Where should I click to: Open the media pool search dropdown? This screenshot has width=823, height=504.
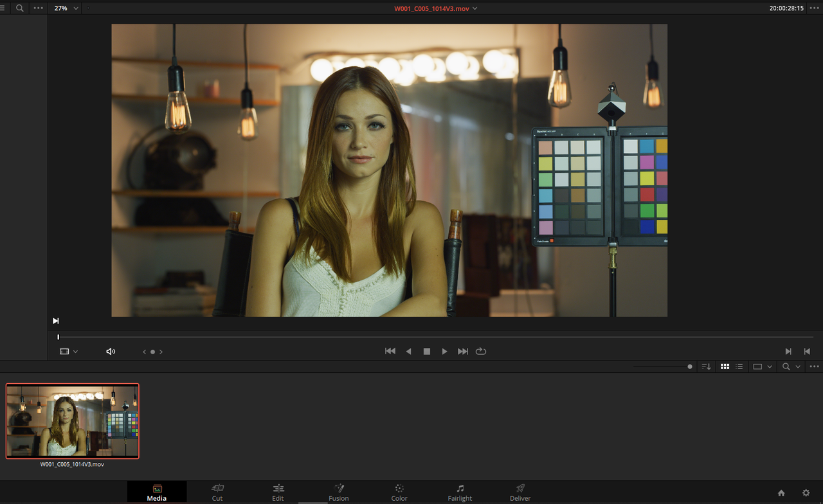(791, 366)
